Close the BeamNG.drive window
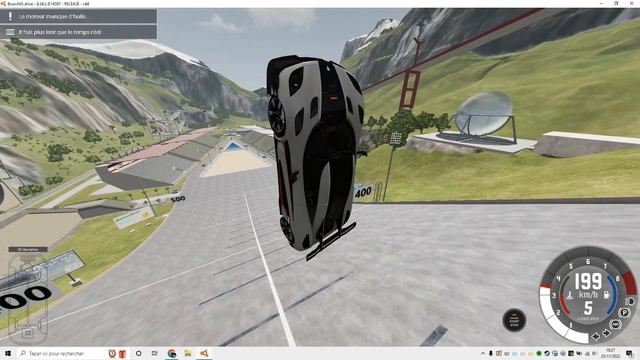This screenshot has height=360, width=640. (632, 3)
